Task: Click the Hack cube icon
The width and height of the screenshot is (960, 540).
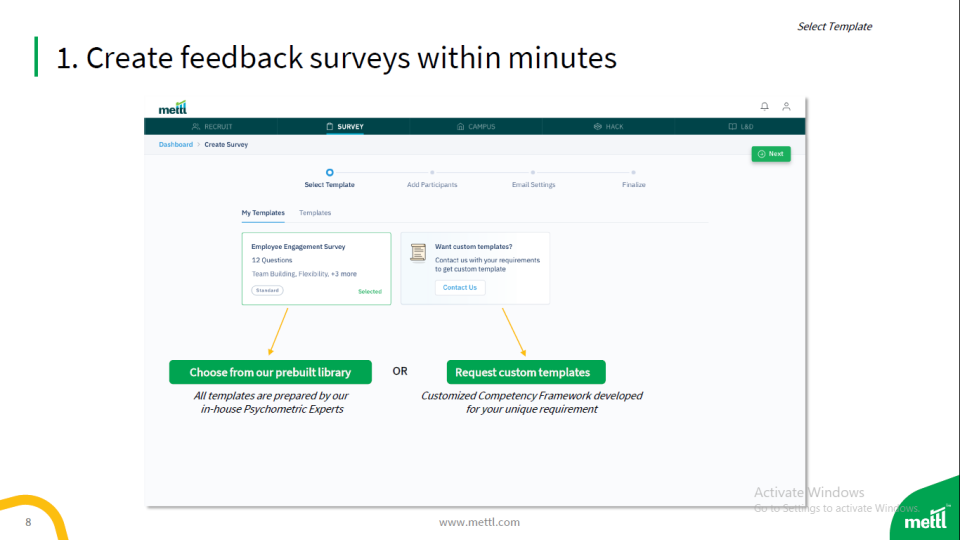Action: tap(598, 127)
